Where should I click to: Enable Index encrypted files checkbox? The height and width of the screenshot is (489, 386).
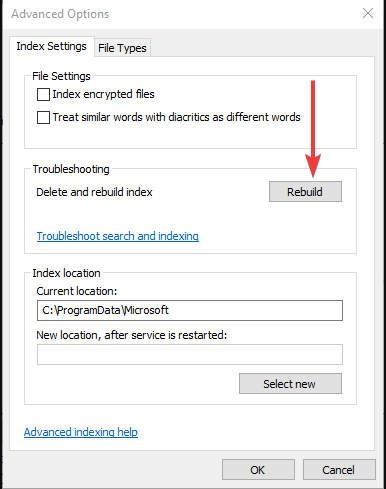tap(43, 94)
